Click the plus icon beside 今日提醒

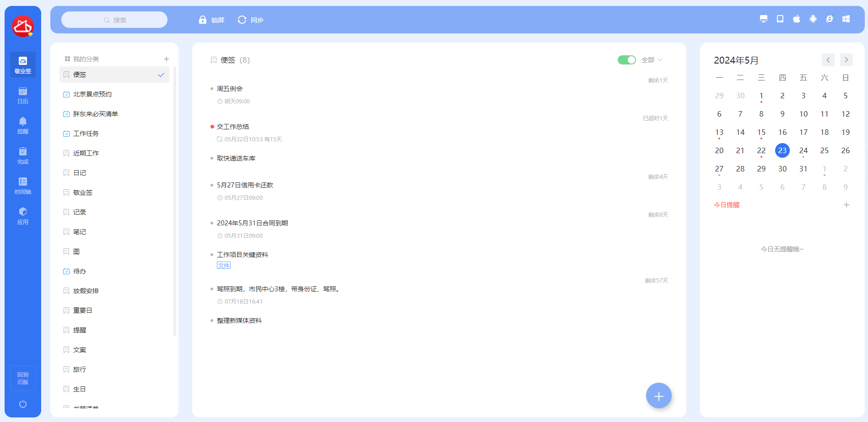pos(846,205)
